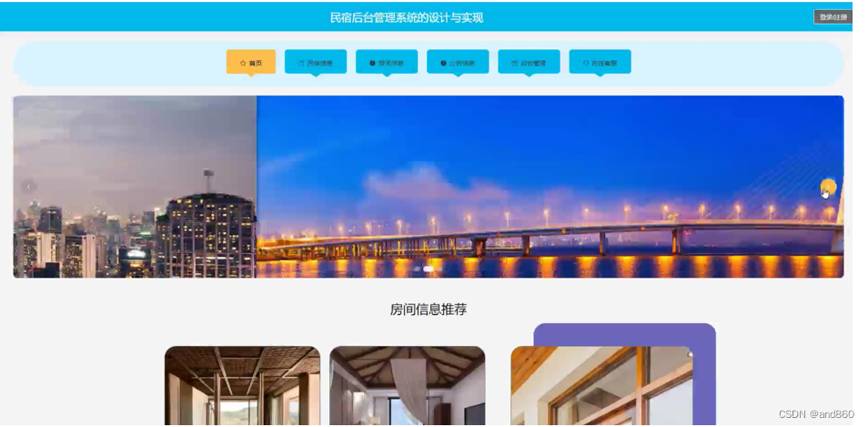Open the first recommended room thumbnail

click(242, 386)
